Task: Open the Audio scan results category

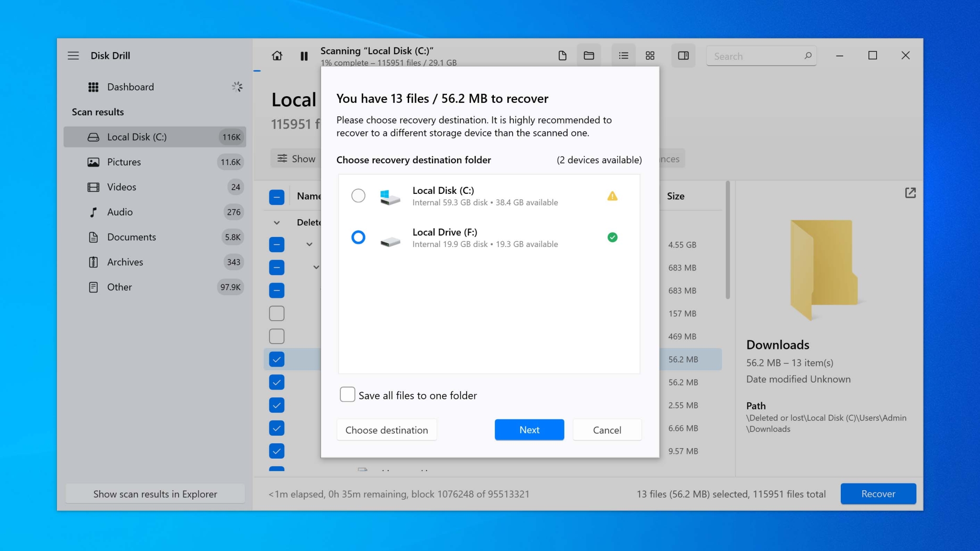Action: pyautogui.click(x=120, y=212)
